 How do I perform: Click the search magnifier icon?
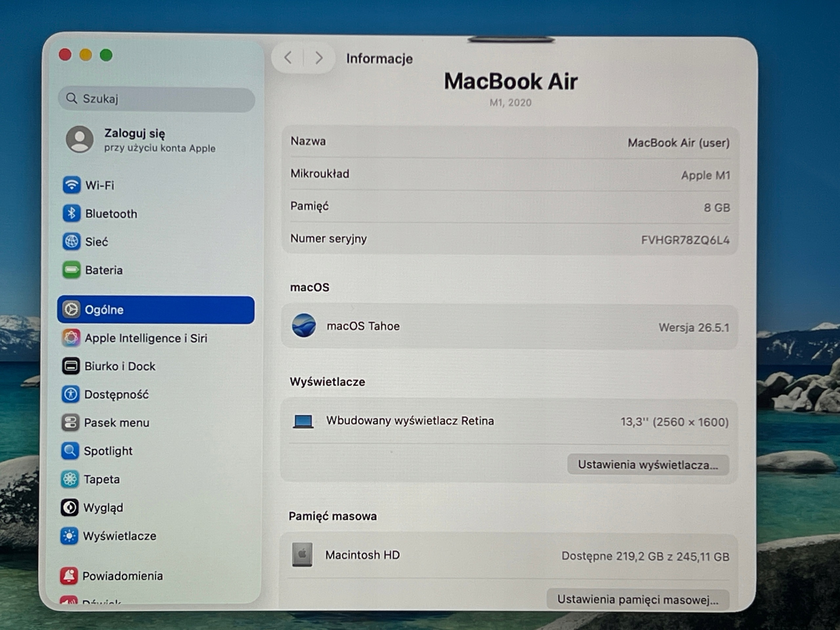coord(72,98)
